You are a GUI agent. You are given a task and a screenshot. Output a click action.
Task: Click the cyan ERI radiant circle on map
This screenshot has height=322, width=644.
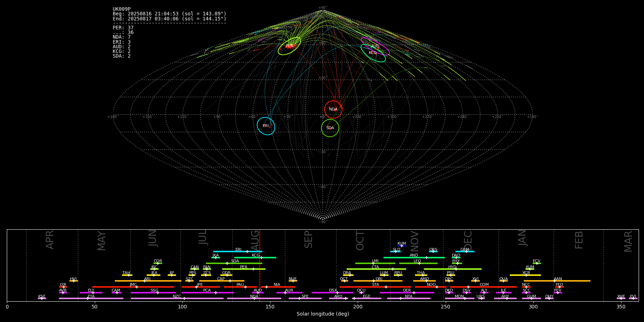coord(266,126)
